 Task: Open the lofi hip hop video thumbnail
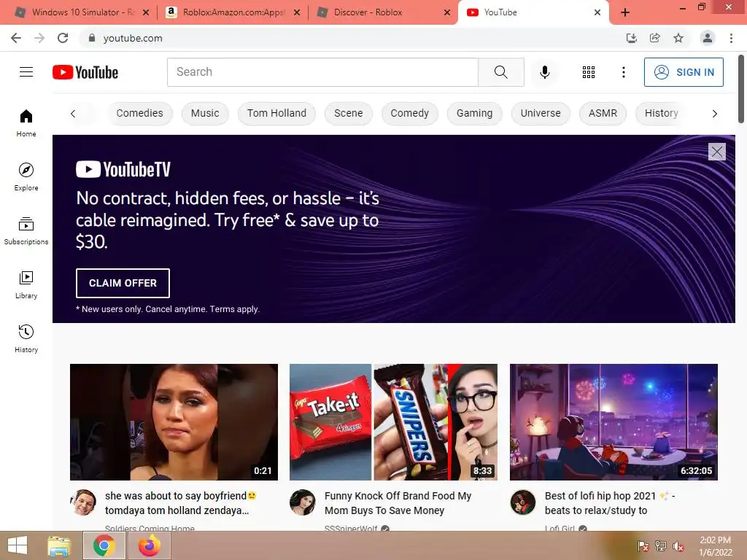tap(614, 422)
